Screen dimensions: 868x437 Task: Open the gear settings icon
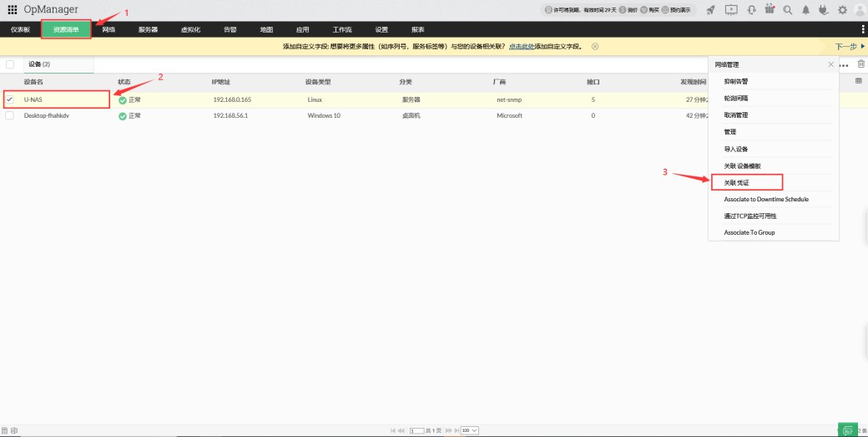coord(841,10)
